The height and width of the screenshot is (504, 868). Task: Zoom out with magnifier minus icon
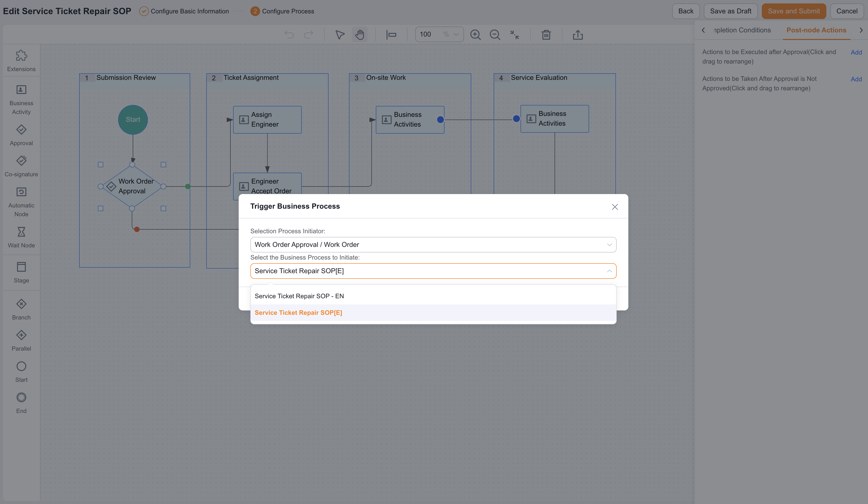495,34
